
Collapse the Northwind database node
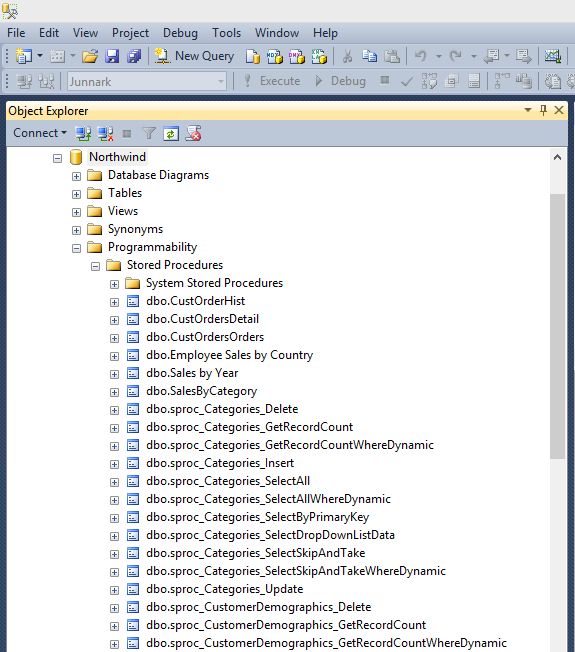tap(57, 158)
